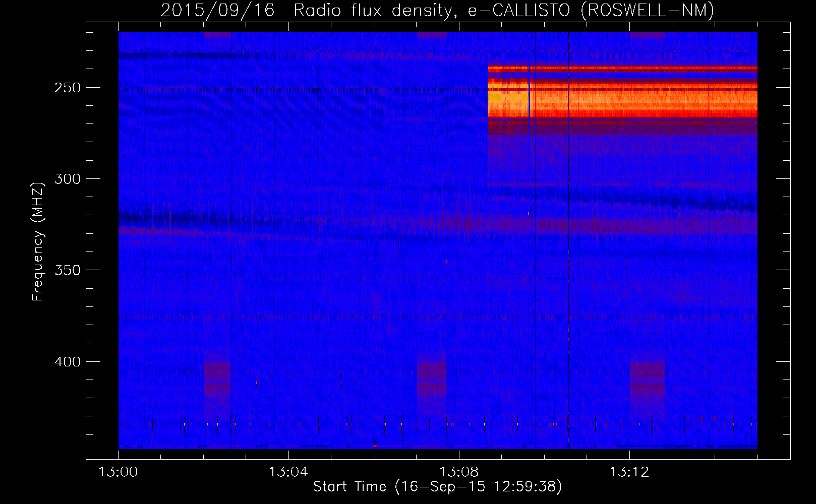Click the date '2015/09/16' in the title

(217, 10)
